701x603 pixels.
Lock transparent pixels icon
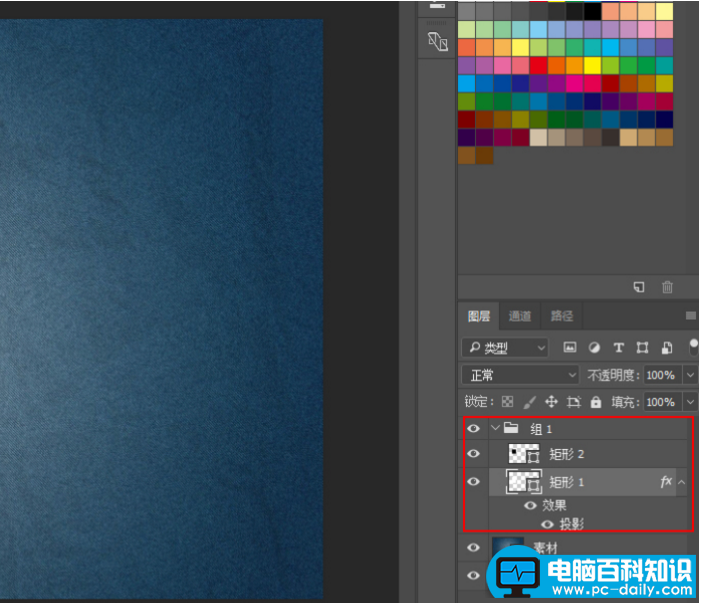507,401
